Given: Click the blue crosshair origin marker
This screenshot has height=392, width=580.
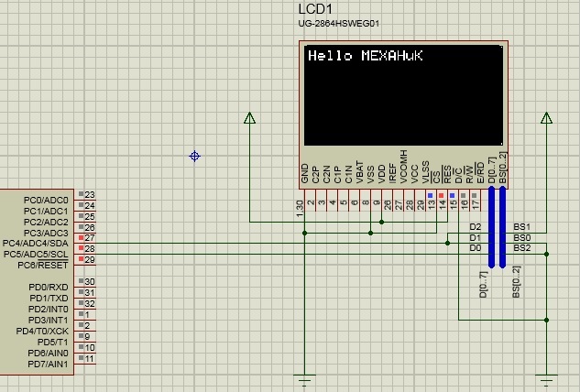Looking at the screenshot, I should click(x=194, y=157).
